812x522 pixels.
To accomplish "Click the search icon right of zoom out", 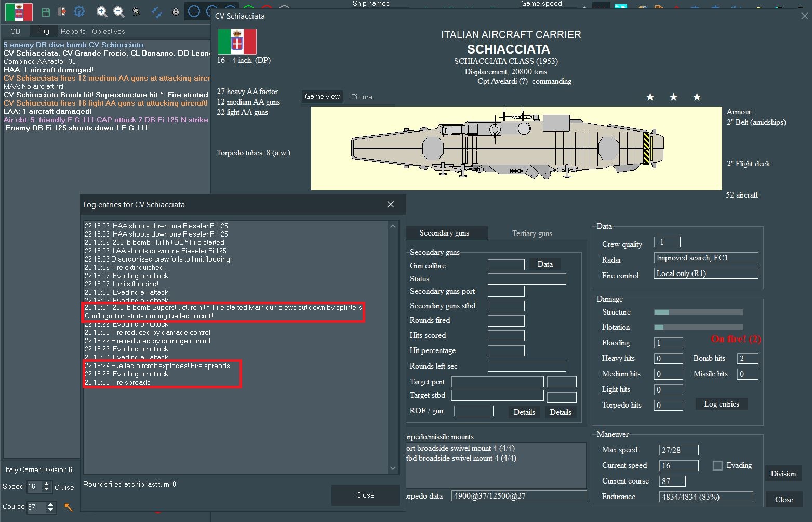I will (136, 11).
